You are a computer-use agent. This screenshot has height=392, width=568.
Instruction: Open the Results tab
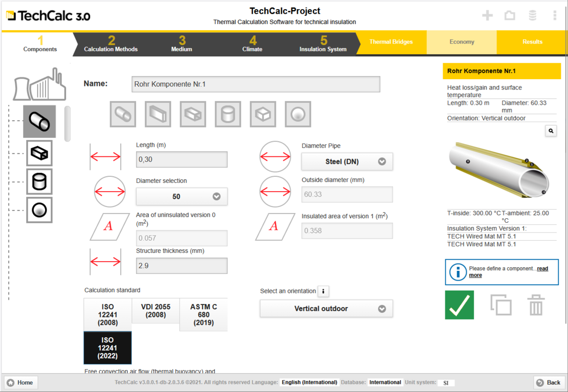[532, 42]
